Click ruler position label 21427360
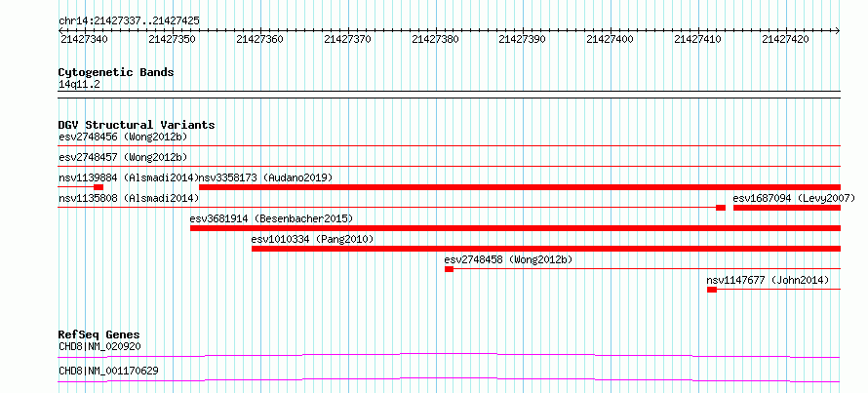 [x=259, y=39]
